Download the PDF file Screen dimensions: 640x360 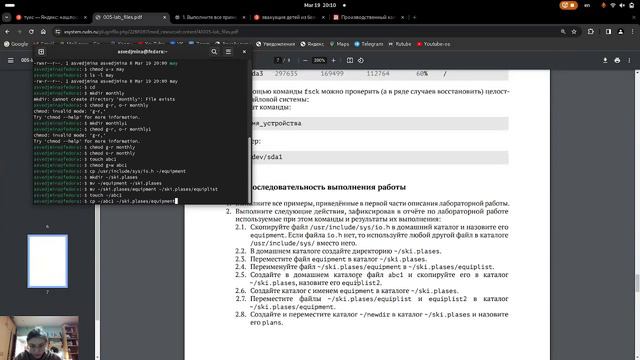(x=605, y=60)
